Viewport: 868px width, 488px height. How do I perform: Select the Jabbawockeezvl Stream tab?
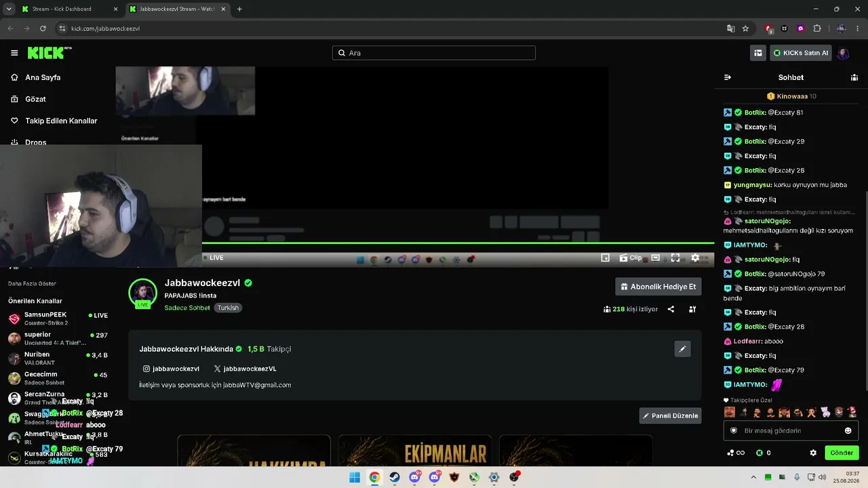(178, 9)
